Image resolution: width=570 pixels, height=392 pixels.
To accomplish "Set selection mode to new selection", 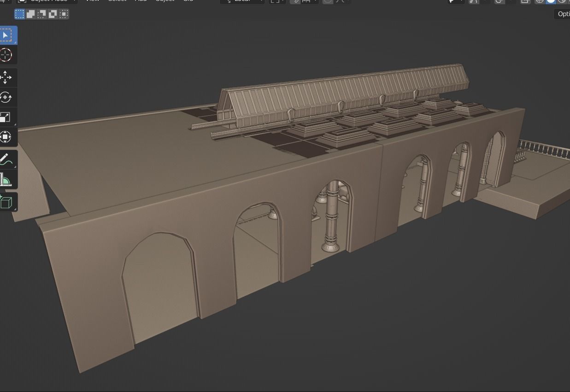I will click(x=19, y=14).
